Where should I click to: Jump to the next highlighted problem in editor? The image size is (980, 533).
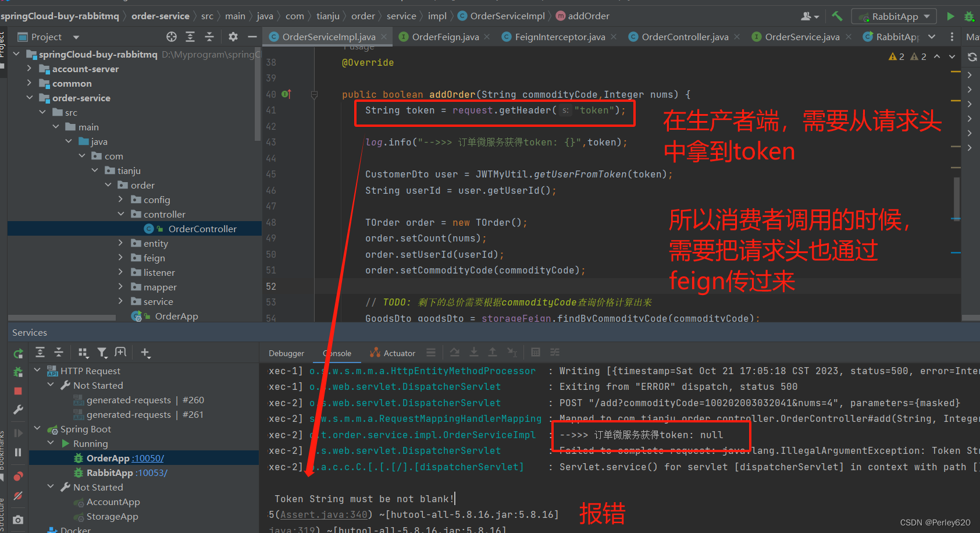coord(952,56)
